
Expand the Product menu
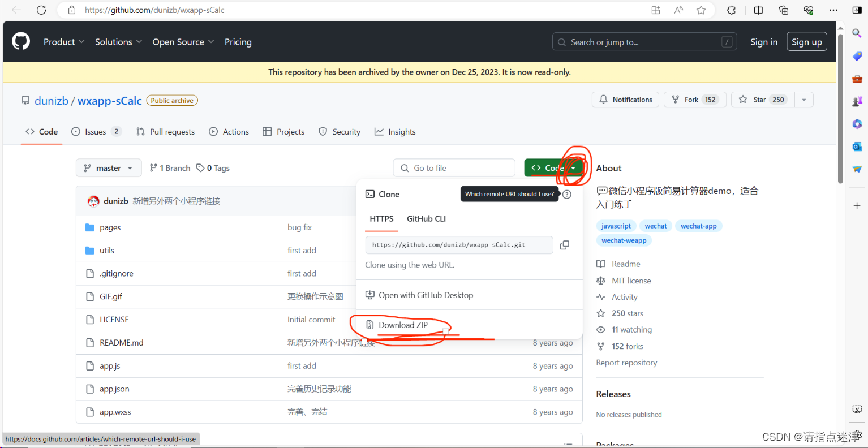pyautogui.click(x=64, y=42)
